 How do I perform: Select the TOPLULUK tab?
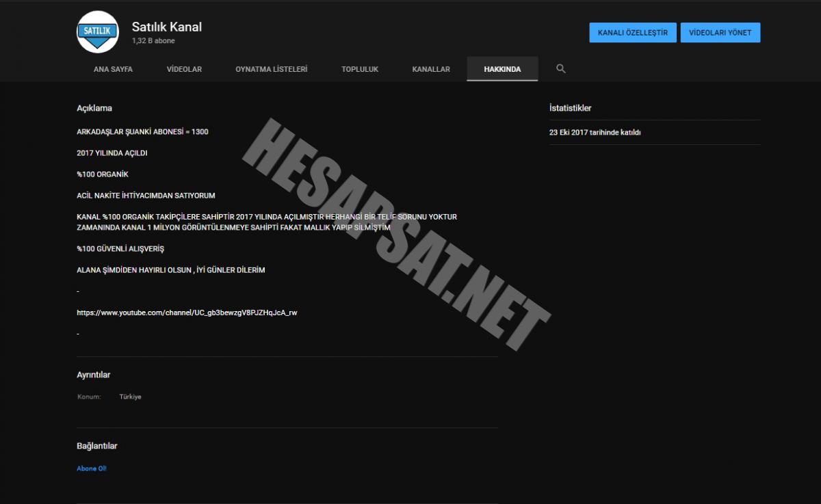[360, 69]
